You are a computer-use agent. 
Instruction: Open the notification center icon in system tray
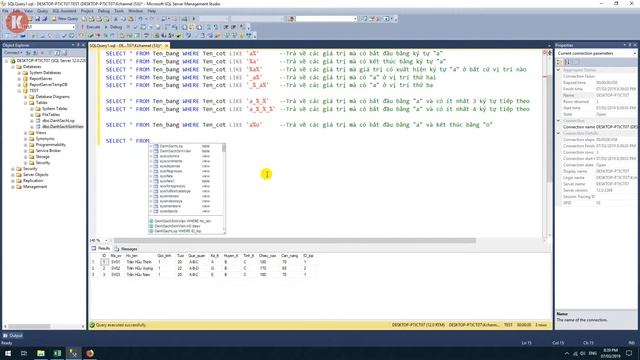click(629, 353)
